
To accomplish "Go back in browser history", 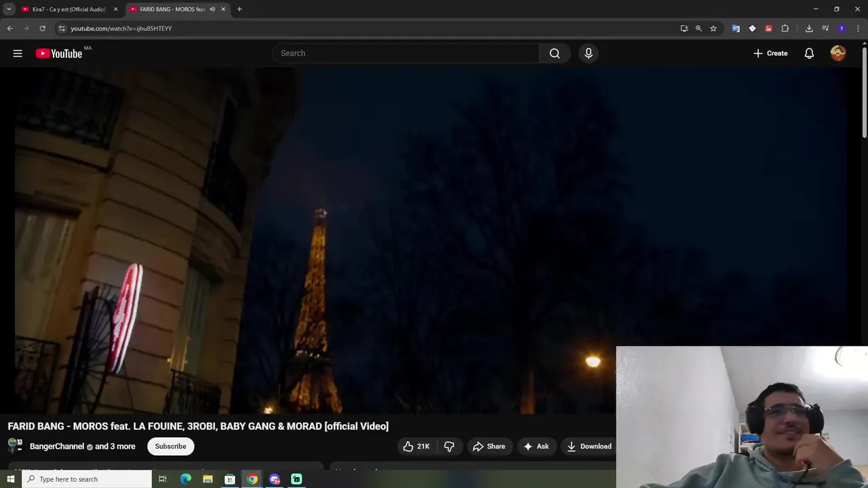I will (9, 28).
